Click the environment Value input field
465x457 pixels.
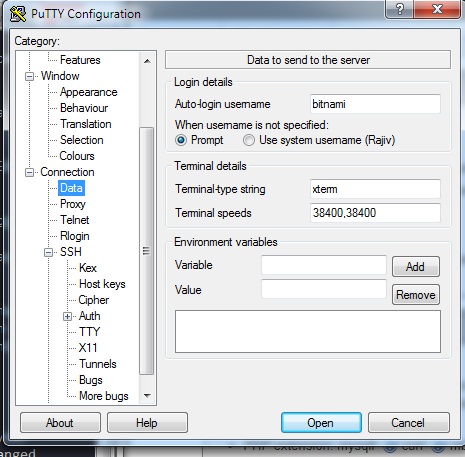tap(324, 289)
